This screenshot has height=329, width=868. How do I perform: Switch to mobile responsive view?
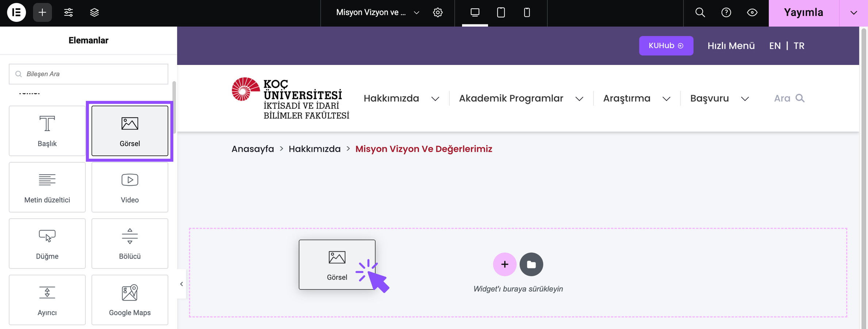point(527,12)
